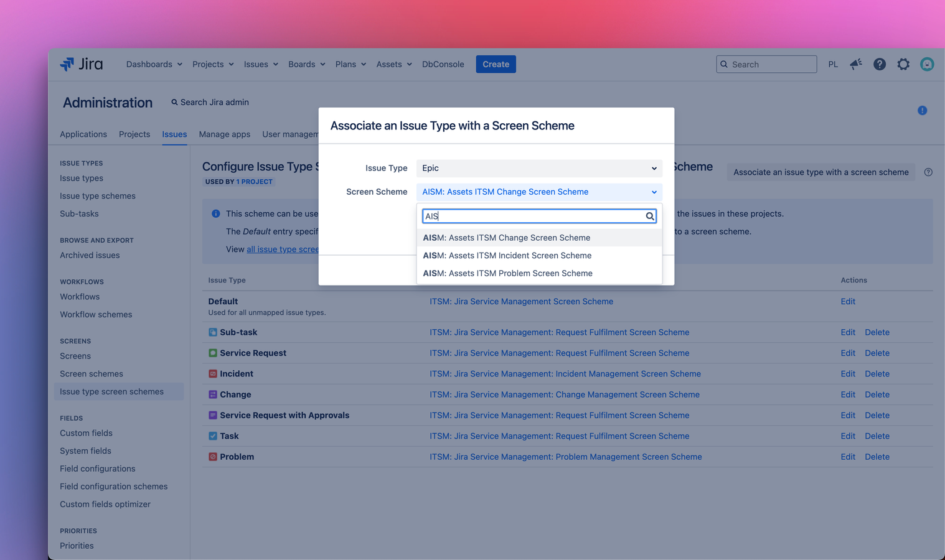Click the Change issue type icon
This screenshot has height=560, width=945.
pyautogui.click(x=213, y=394)
